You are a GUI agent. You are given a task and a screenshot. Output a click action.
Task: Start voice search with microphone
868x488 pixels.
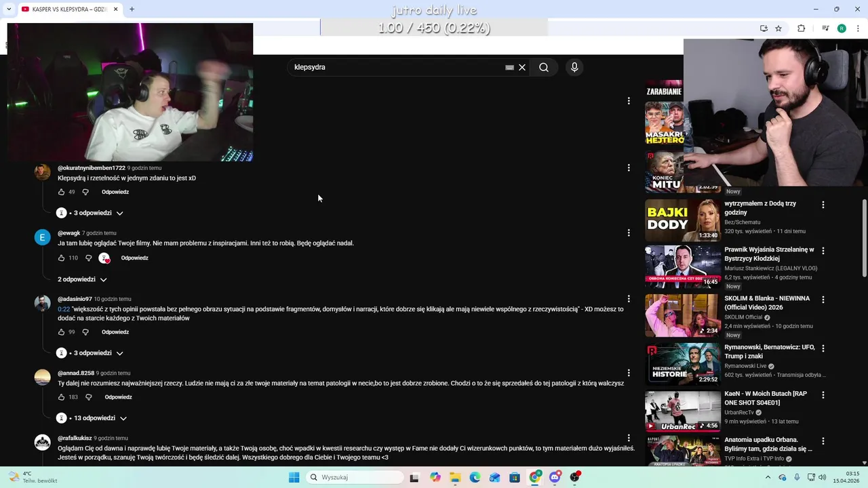(574, 67)
